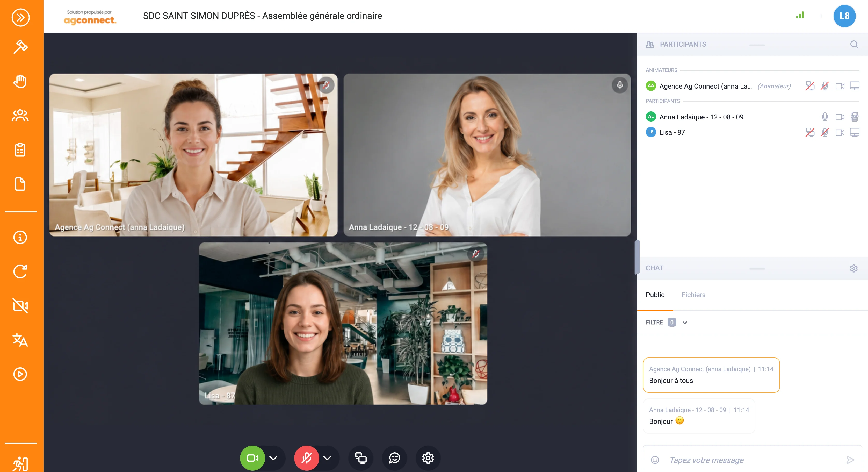Click the AL avatar of Anna Ladaique

651,116
